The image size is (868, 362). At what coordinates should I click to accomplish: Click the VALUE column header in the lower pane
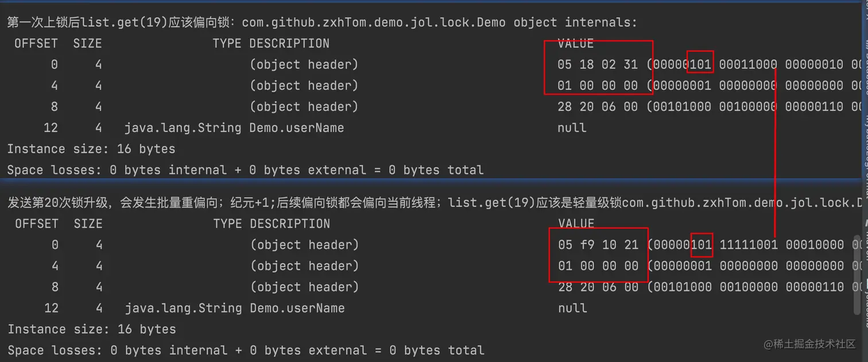(576, 224)
